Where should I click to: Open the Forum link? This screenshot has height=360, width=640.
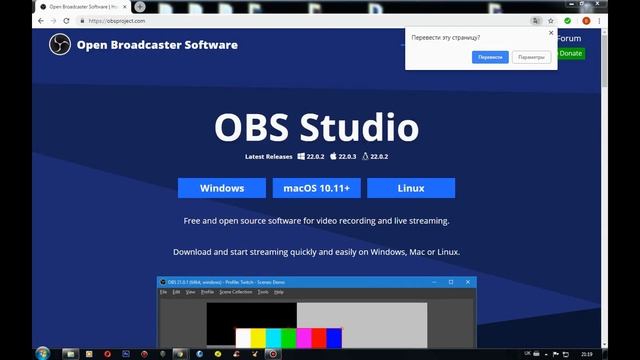[569, 38]
